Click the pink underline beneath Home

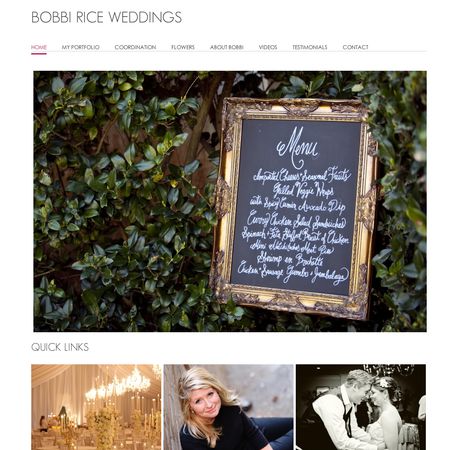[x=39, y=53]
